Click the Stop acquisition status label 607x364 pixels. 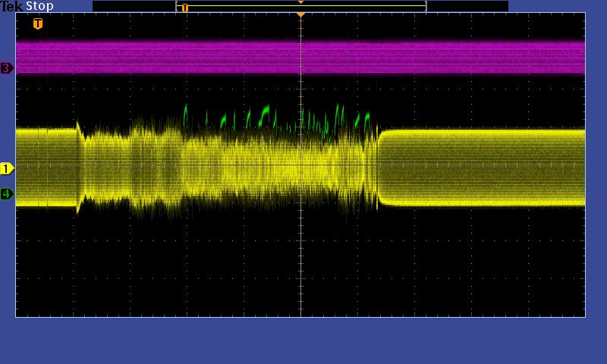click(x=39, y=6)
